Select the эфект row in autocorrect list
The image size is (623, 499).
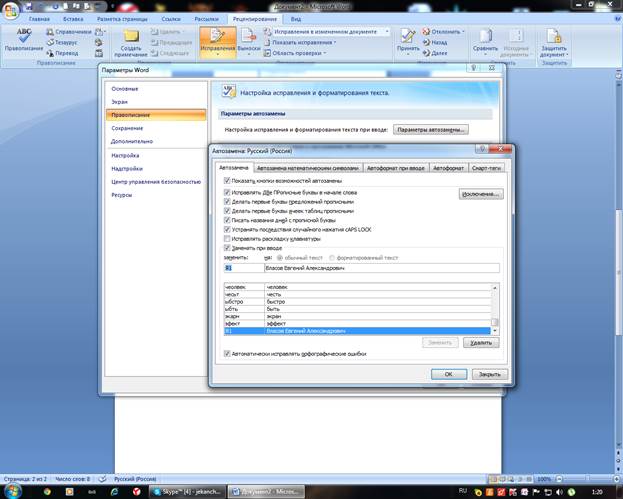tap(357, 324)
